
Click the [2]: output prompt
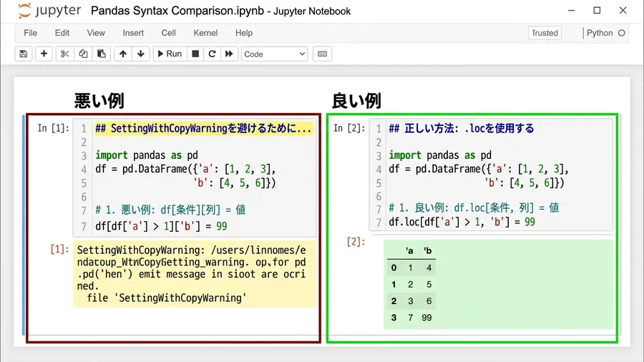(x=356, y=241)
